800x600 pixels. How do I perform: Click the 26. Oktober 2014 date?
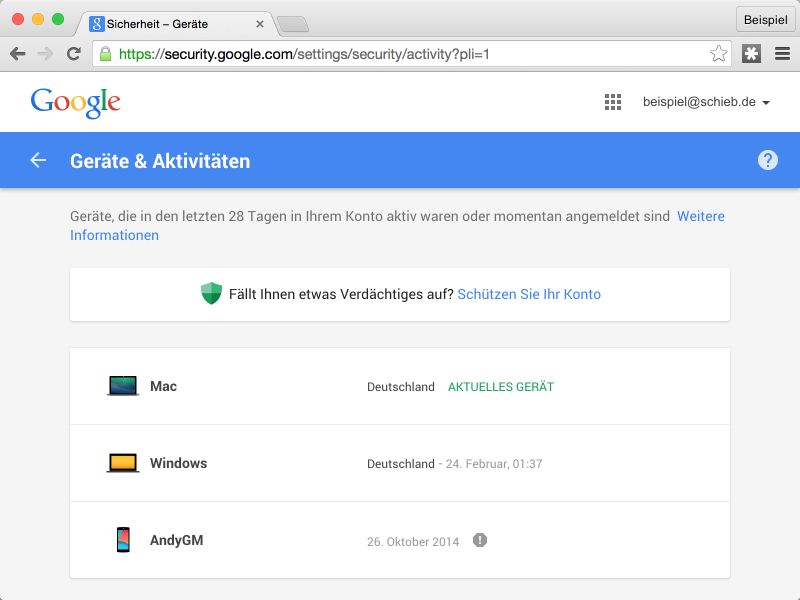(413, 541)
